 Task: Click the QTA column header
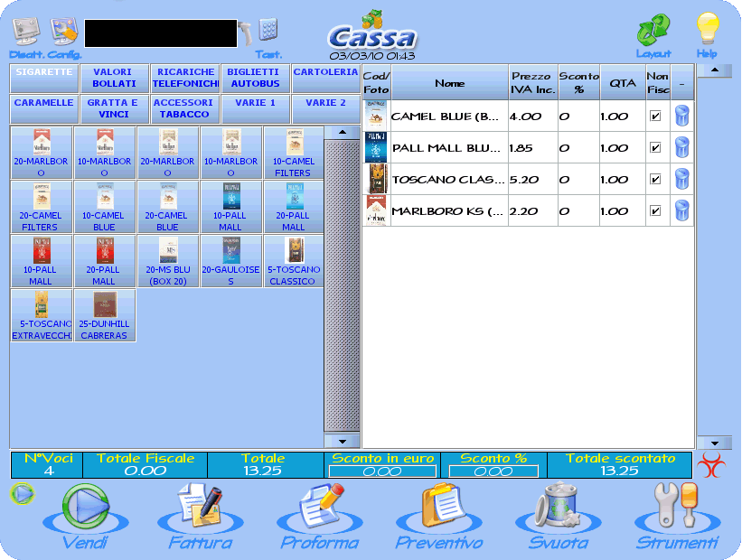(x=623, y=83)
